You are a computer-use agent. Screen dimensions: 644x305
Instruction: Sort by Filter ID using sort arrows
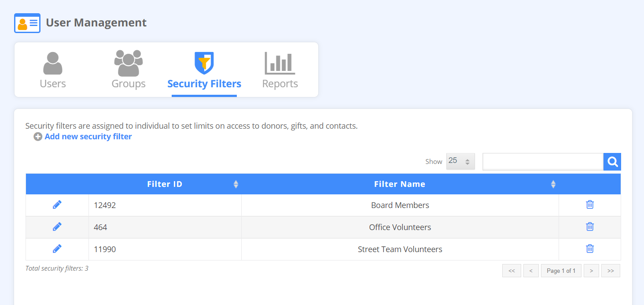[236, 184]
